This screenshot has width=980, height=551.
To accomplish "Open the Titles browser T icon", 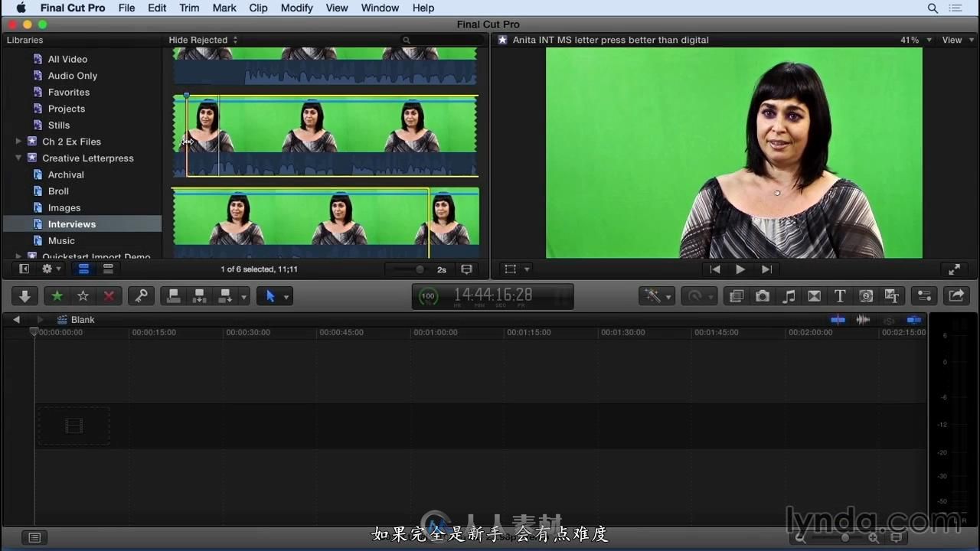I will coord(840,296).
